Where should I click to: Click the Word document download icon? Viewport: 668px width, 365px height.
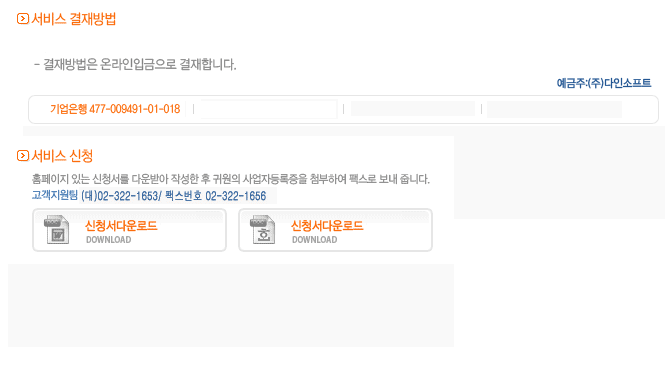[57, 230]
